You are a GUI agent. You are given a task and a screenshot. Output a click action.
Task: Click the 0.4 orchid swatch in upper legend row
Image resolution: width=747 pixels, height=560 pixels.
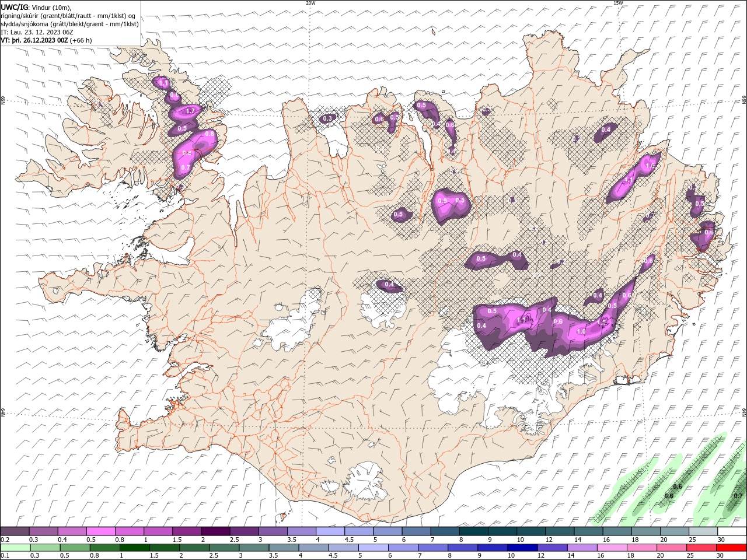tap(73, 531)
